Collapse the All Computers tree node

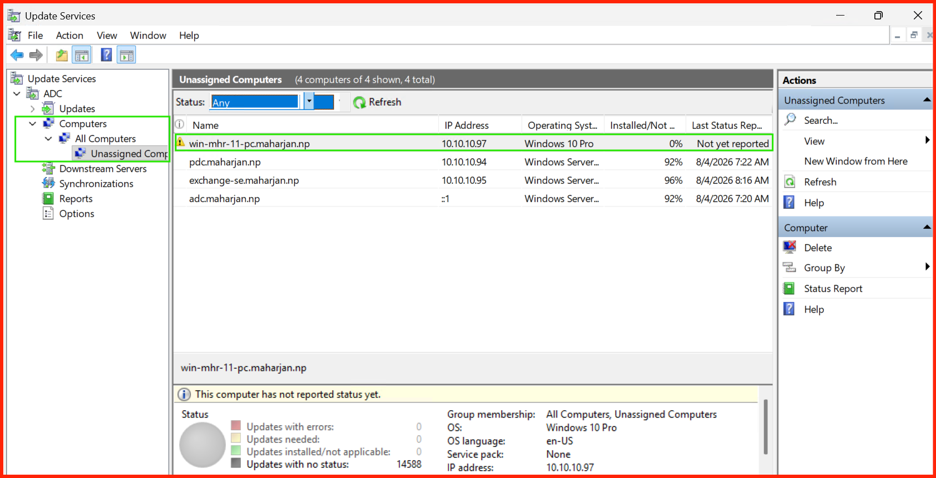(48, 139)
